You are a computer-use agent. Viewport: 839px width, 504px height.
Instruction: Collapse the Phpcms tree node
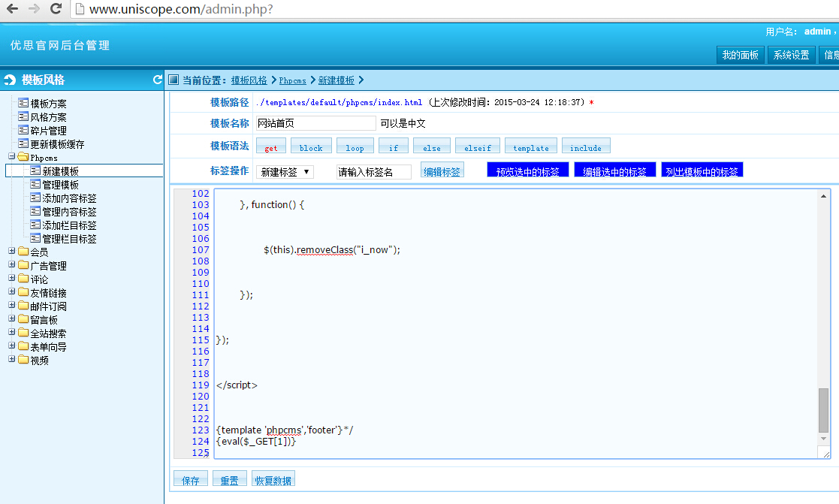[12, 156]
